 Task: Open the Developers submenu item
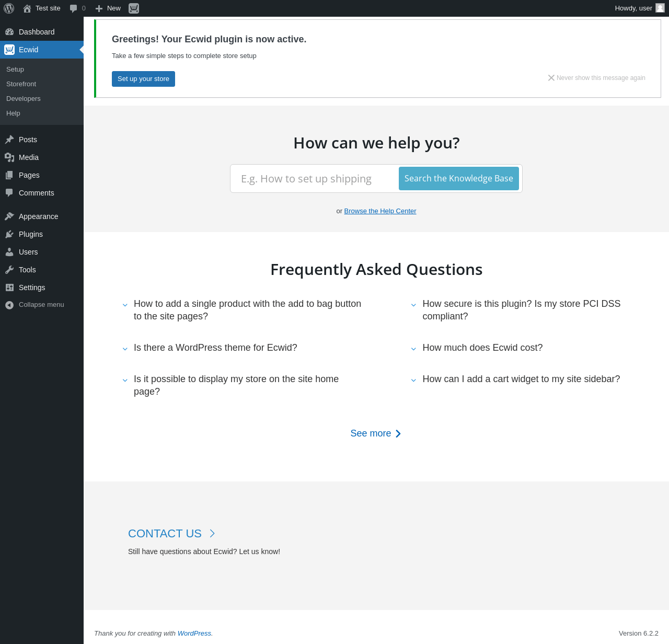point(23,99)
